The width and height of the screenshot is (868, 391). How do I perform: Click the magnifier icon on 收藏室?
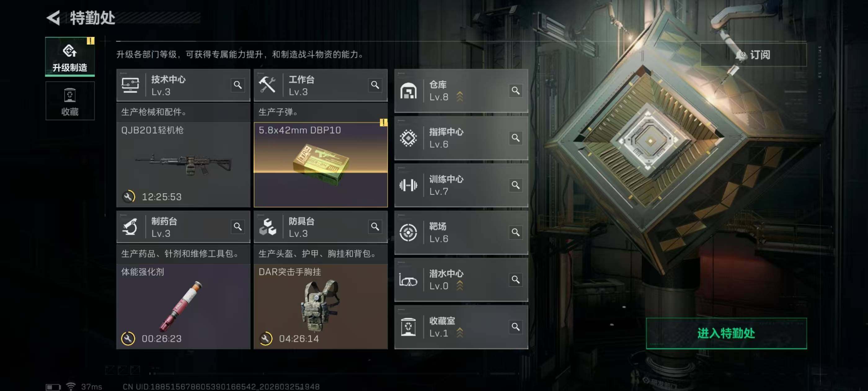point(516,326)
